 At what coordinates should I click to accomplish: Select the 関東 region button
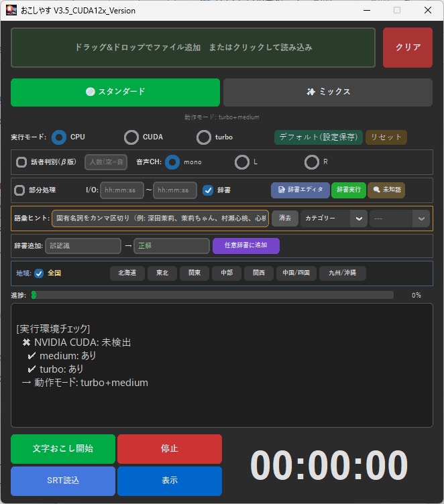point(195,273)
